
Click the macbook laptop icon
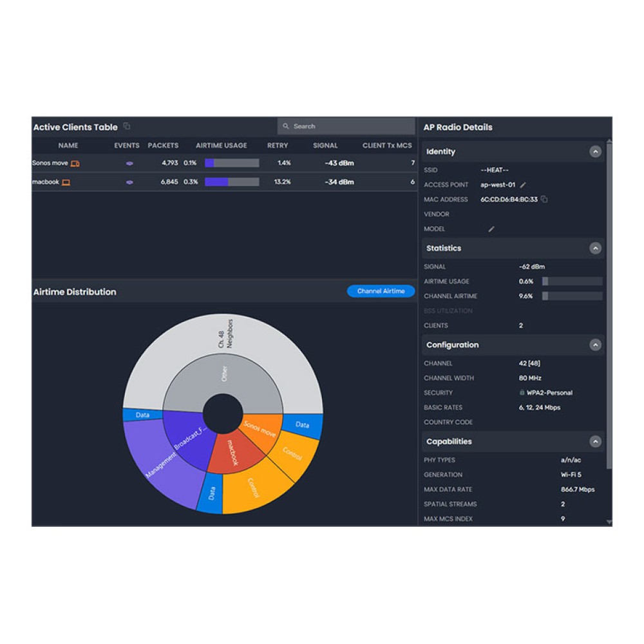coord(66,182)
